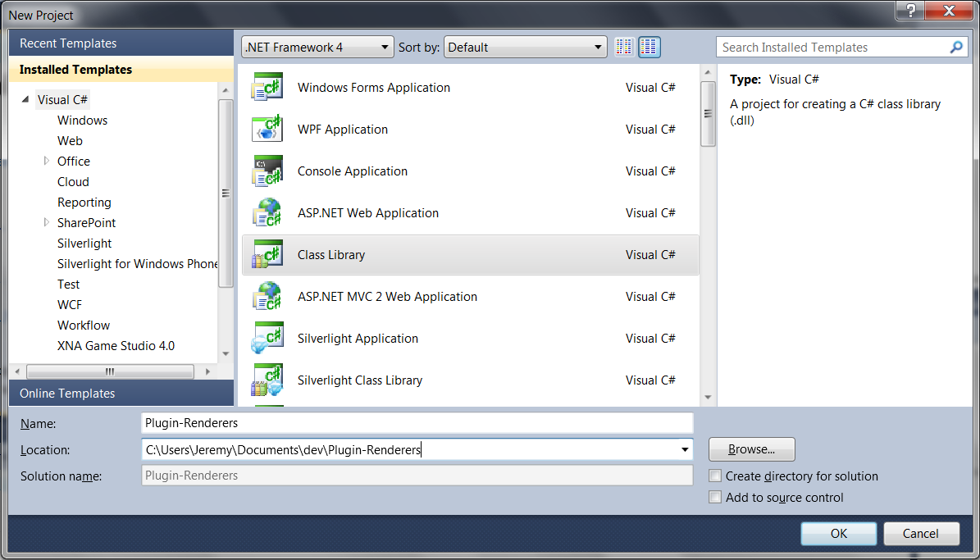Enable Create directory for solution
The width and height of the screenshot is (980, 560).
coord(715,476)
